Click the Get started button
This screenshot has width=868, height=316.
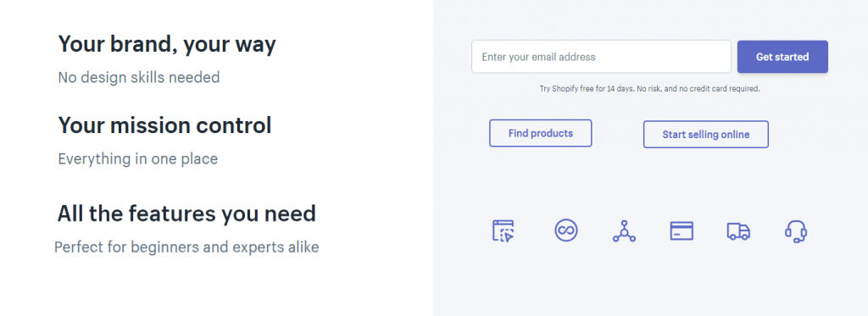tap(782, 57)
